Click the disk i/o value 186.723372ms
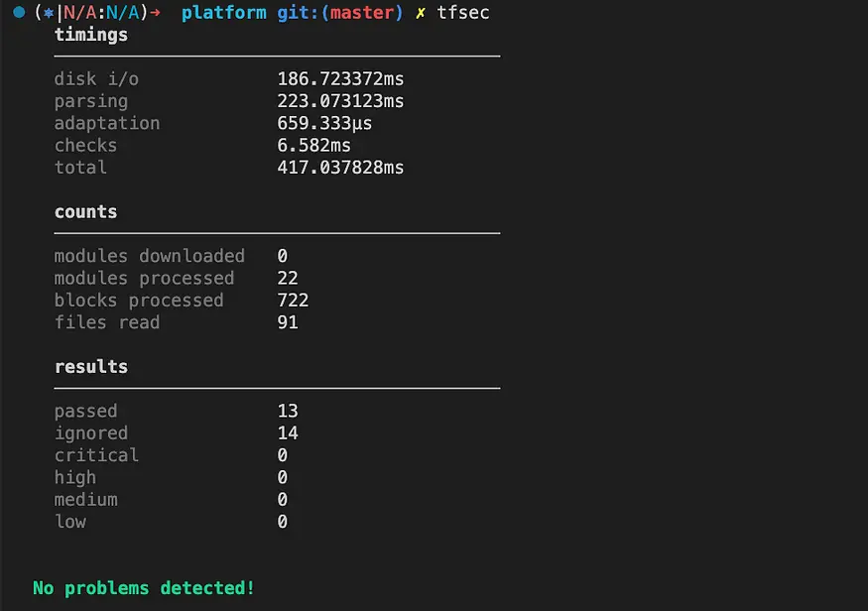This screenshot has width=868, height=611. [x=340, y=79]
